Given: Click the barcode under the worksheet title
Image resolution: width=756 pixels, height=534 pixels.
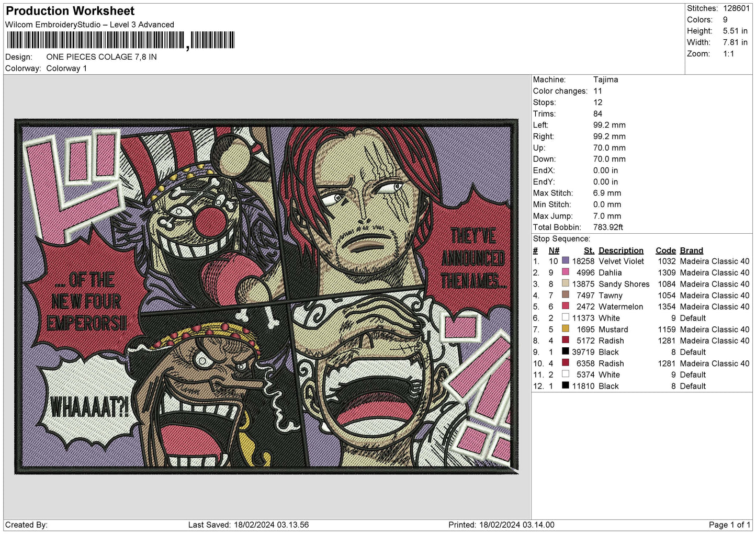Looking at the screenshot, I should pos(120,40).
